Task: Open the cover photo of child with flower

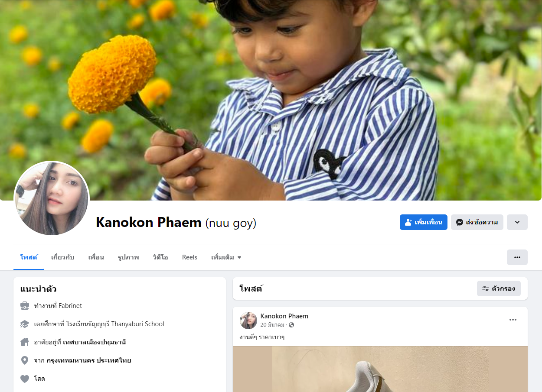Action: [x=271, y=100]
